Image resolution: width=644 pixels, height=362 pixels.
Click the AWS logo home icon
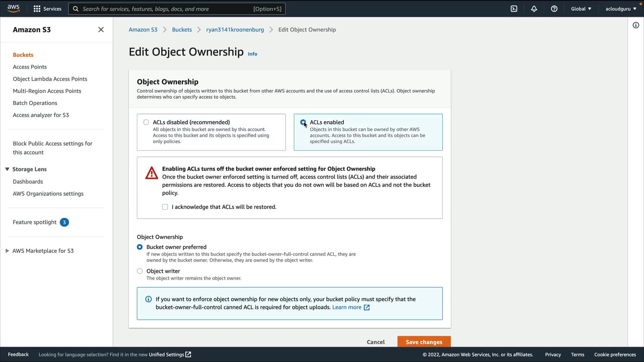[x=13, y=8]
